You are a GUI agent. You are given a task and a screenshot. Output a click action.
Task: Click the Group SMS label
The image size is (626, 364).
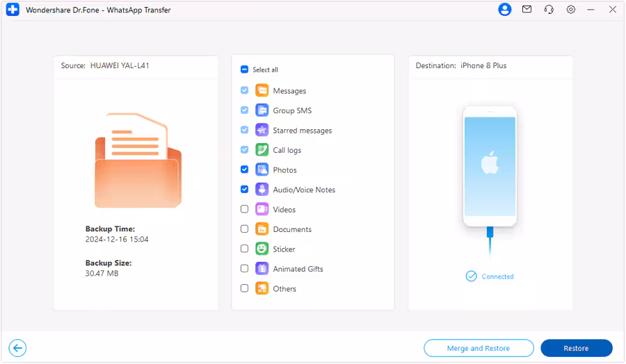(292, 110)
